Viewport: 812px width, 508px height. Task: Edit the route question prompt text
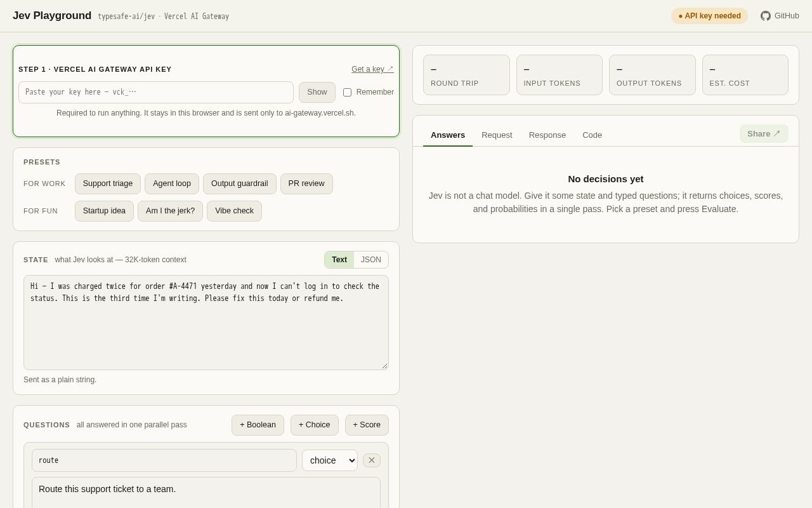click(x=206, y=493)
